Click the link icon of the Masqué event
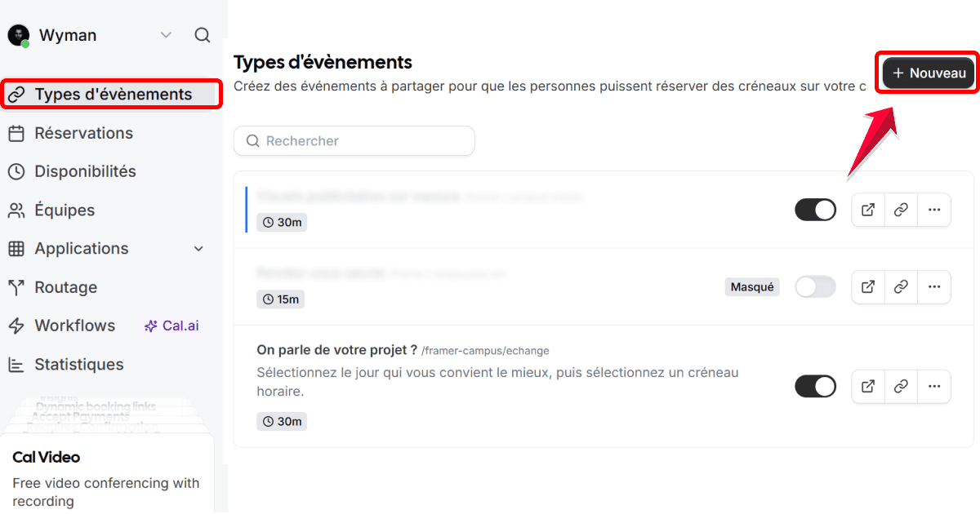This screenshot has width=980, height=514. pyautogui.click(x=901, y=286)
